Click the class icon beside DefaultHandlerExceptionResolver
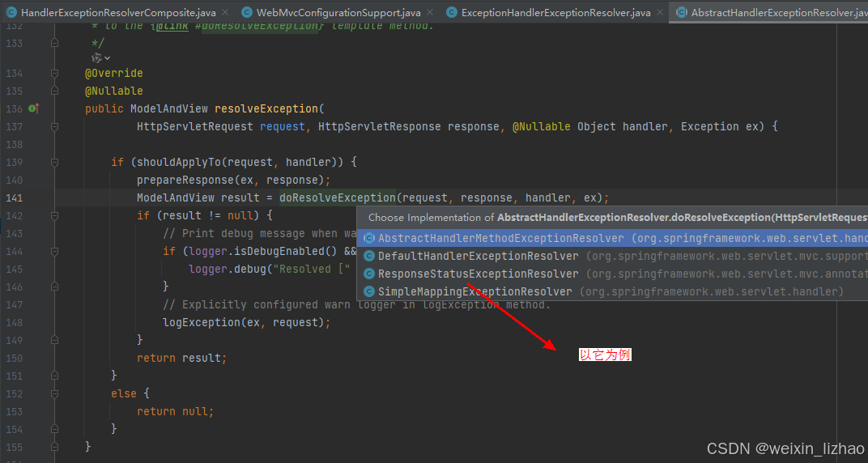Screen dimensions: 868x463 click(x=368, y=256)
